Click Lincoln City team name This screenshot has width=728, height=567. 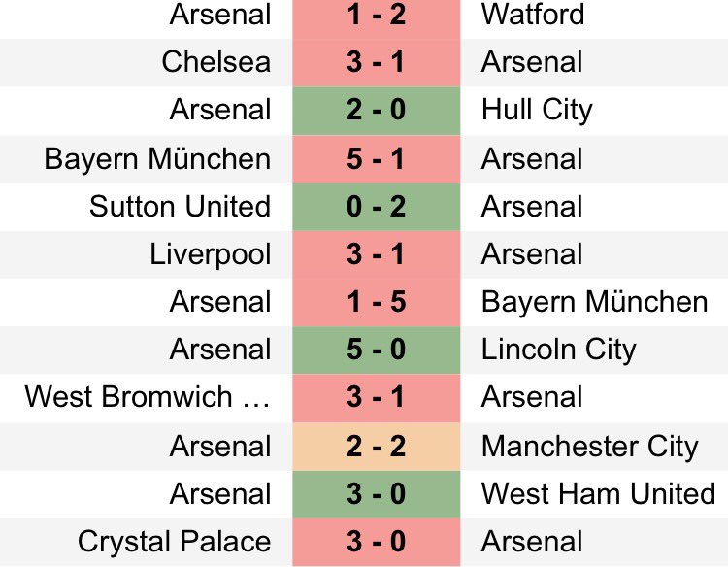[558, 350]
